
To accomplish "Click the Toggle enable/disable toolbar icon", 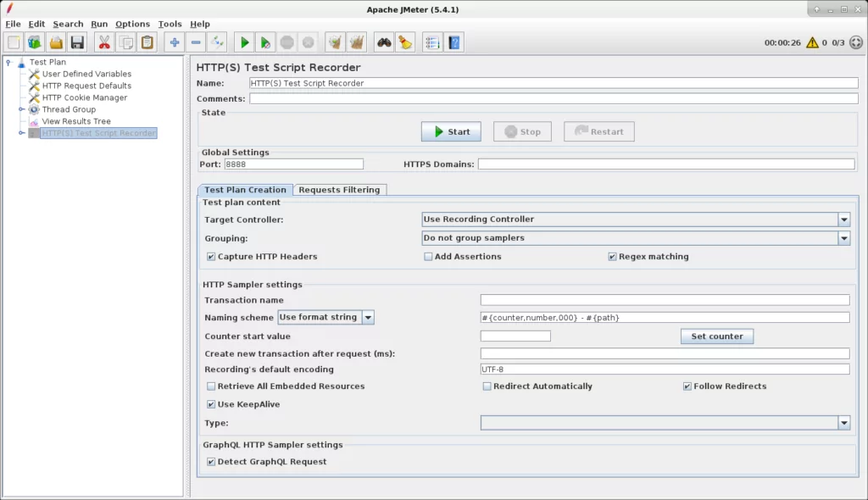I will 218,42.
